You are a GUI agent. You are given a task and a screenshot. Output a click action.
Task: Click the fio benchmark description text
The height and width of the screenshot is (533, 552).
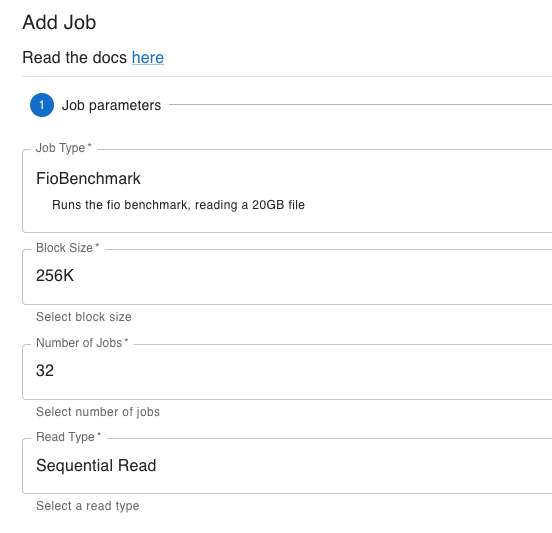(x=178, y=205)
